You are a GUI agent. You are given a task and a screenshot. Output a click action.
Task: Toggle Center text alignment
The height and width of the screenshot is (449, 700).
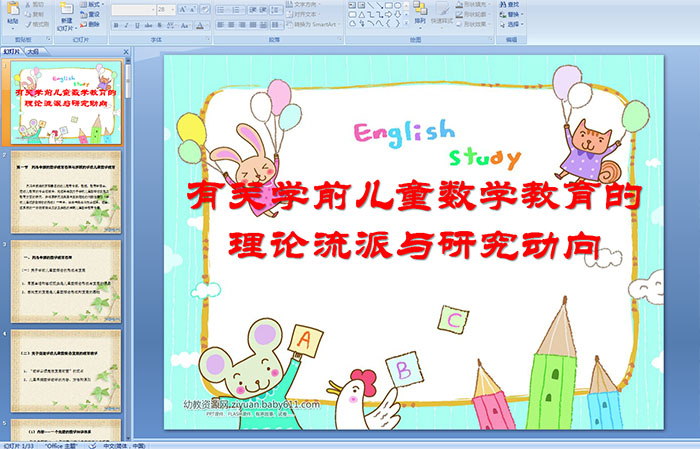click(231, 25)
